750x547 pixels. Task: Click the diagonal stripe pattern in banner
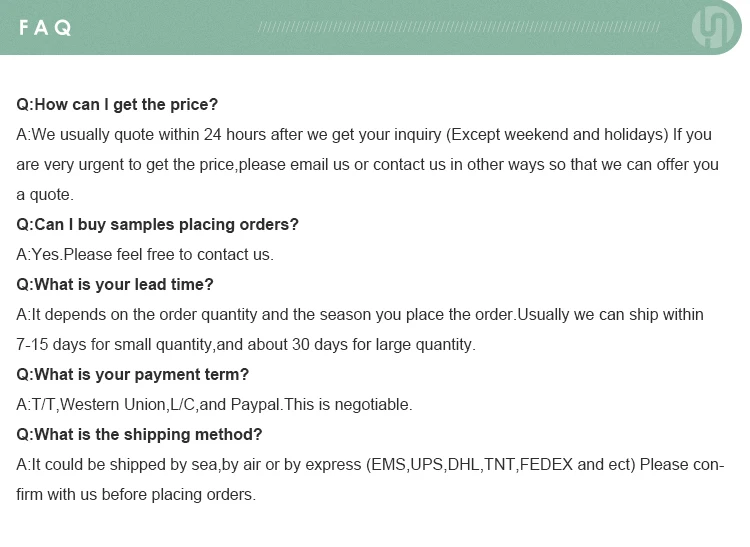pyautogui.click(x=459, y=27)
